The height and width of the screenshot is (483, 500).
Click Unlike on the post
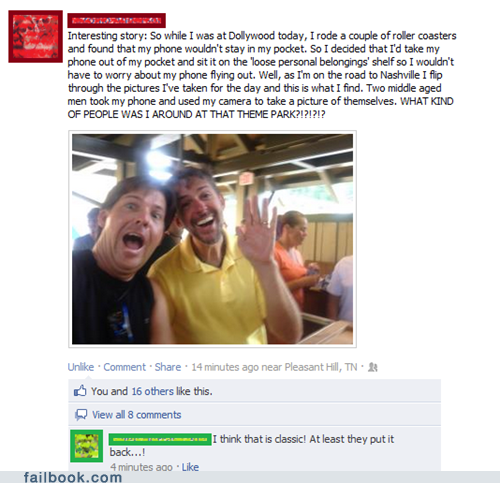[x=81, y=367]
